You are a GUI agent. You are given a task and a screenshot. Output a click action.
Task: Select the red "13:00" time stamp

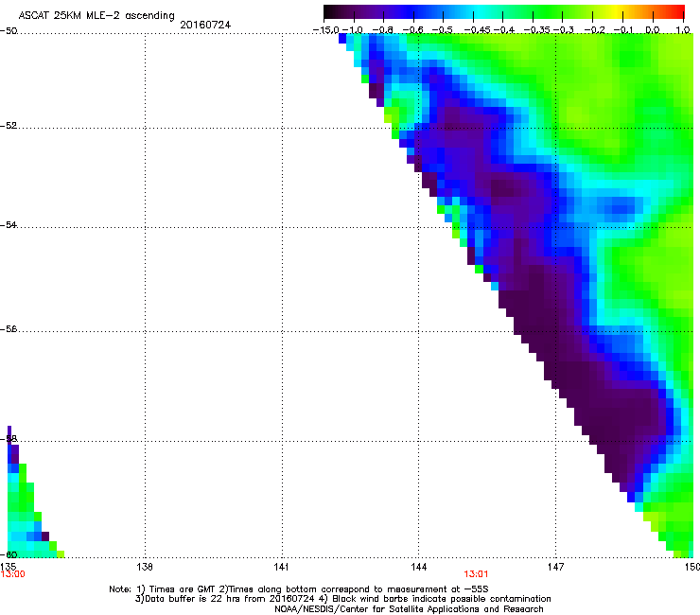coord(12,574)
